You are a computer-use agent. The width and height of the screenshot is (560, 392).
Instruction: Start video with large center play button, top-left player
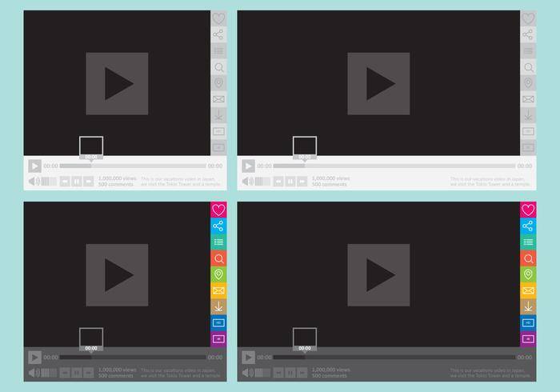117,84
